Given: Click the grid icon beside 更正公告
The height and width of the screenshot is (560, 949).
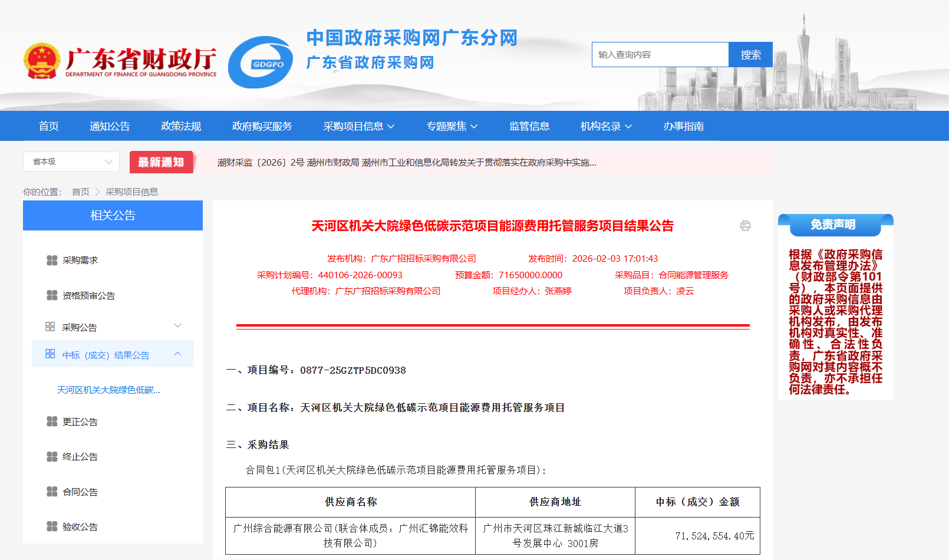Looking at the screenshot, I should [52, 421].
